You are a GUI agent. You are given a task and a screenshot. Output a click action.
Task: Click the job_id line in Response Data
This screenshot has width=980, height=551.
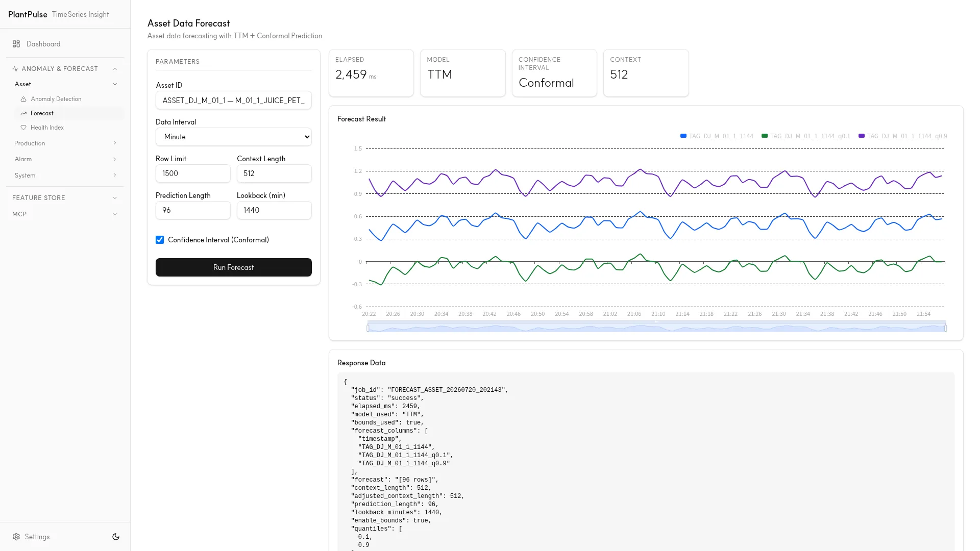click(x=429, y=390)
